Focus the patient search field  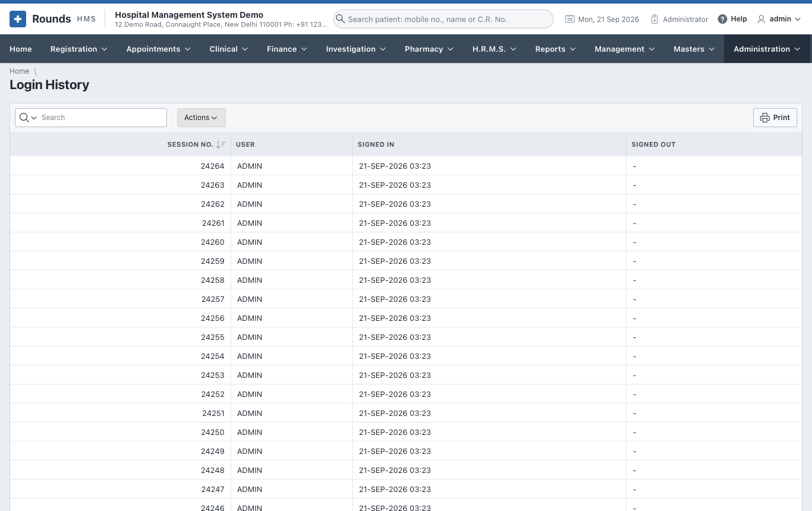(x=443, y=19)
